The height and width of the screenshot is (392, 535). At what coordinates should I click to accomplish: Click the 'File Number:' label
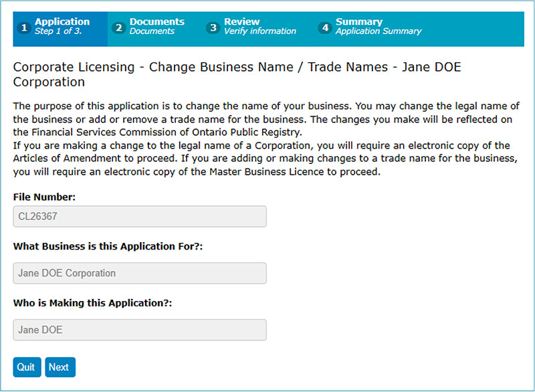45,197
